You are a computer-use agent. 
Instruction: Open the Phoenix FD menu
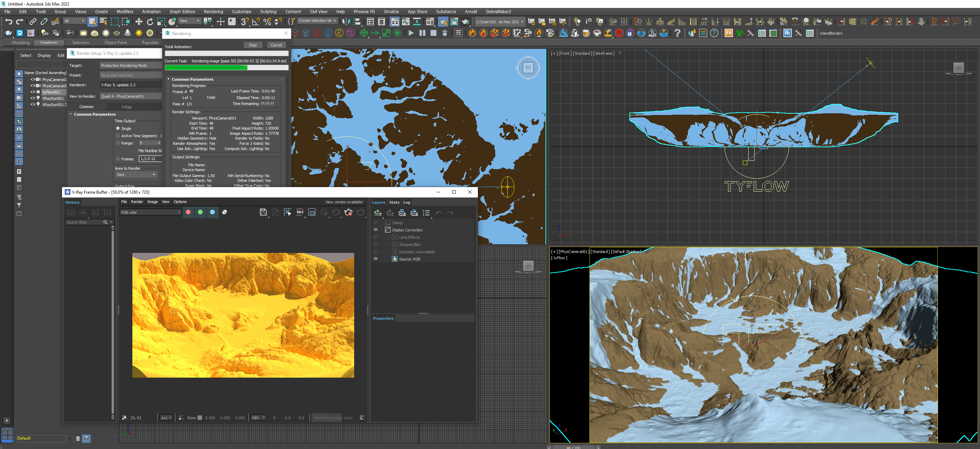(x=364, y=11)
